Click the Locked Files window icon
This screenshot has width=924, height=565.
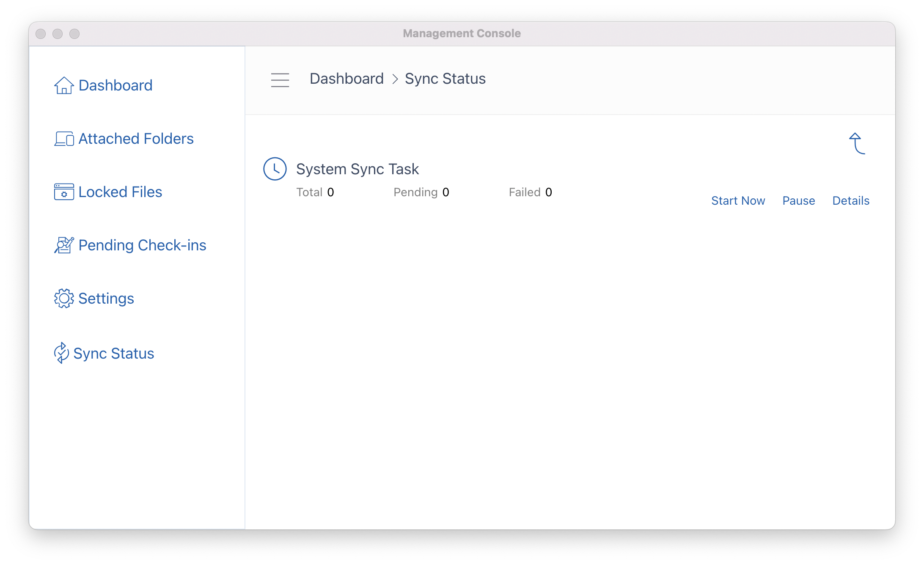(64, 192)
